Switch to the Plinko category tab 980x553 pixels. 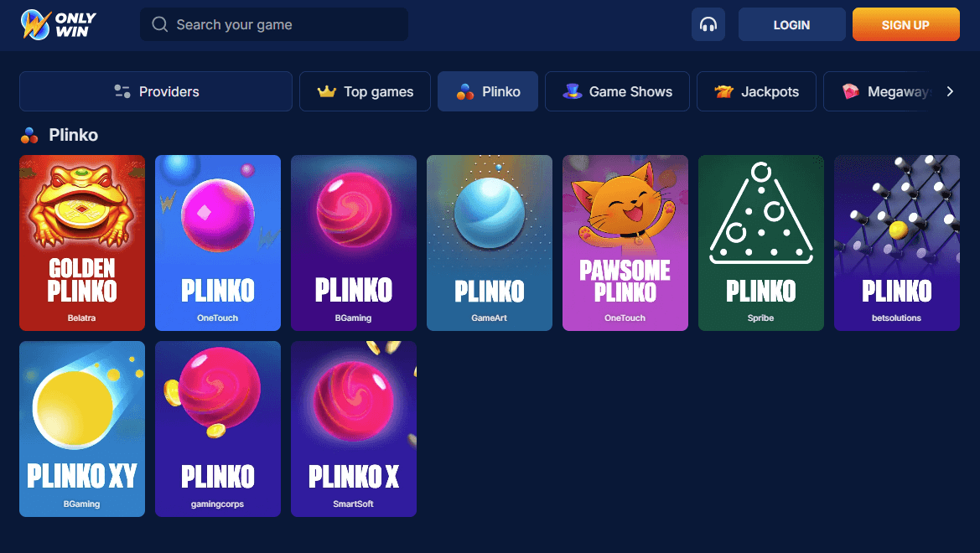click(488, 91)
